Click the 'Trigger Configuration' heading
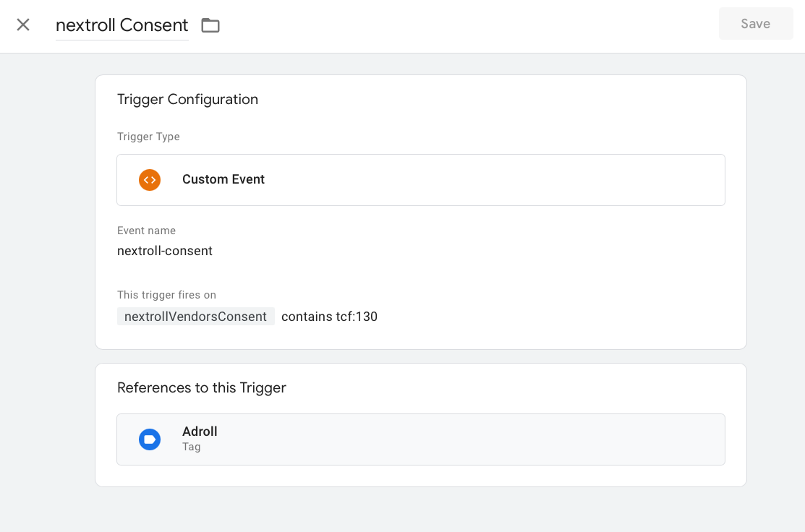Image resolution: width=805 pixels, height=532 pixels. [187, 100]
